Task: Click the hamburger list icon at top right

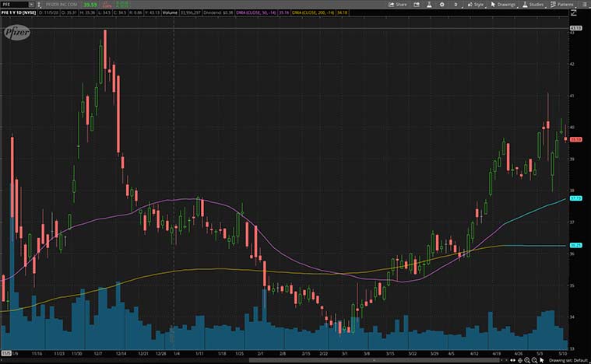Action: click(x=585, y=5)
